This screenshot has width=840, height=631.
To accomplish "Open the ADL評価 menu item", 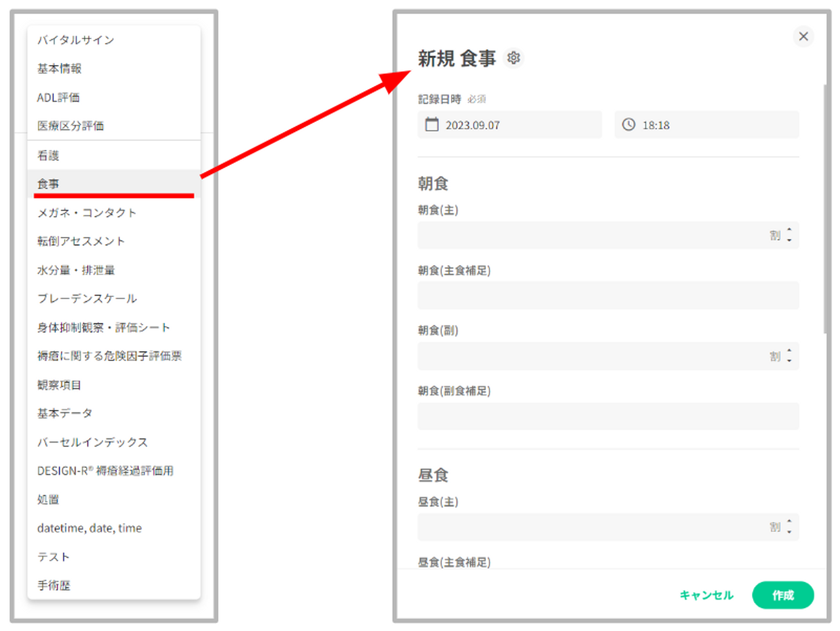I will click(58, 97).
